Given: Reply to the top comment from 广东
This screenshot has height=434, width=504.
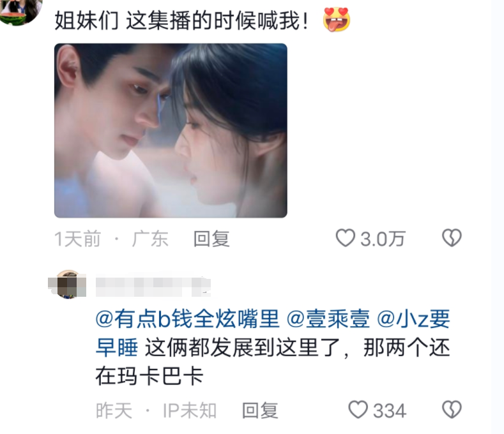Looking at the screenshot, I should coord(211,239).
